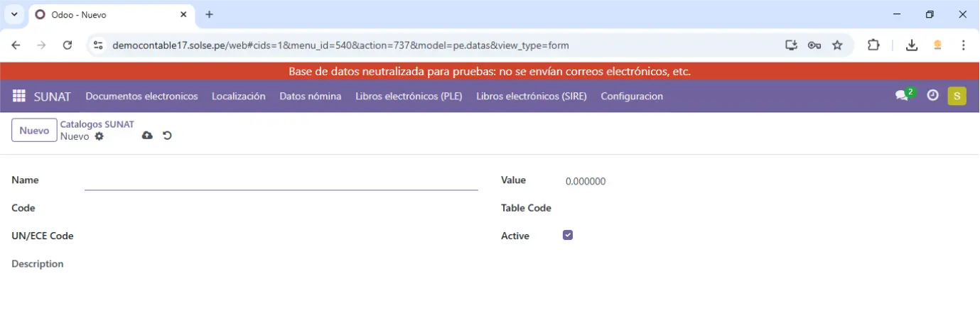Open the Configuracion menu

click(631, 96)
